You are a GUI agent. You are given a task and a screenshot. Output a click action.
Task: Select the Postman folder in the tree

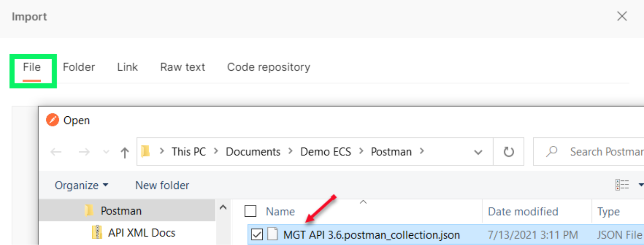121,211
